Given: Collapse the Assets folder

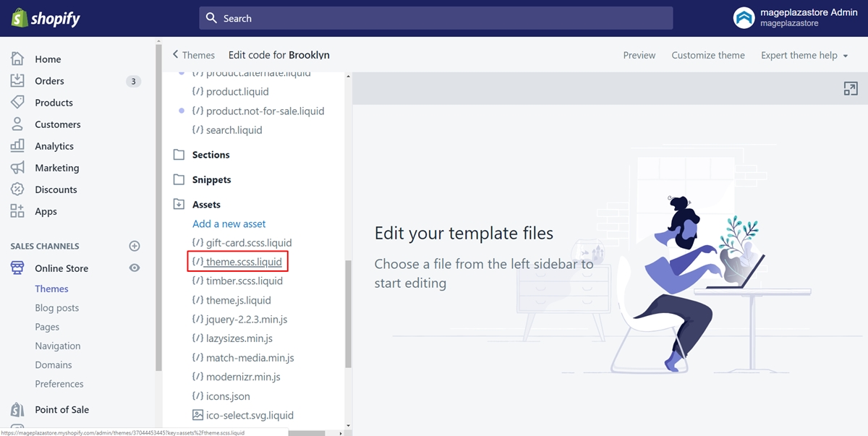Looking at the screenshot, I should tap(206, 205).
